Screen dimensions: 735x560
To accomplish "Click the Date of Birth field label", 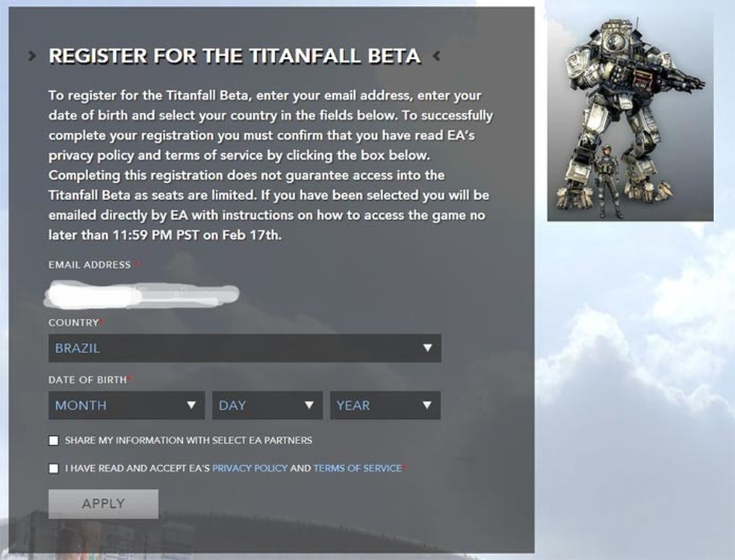I will tap(87, 379).
